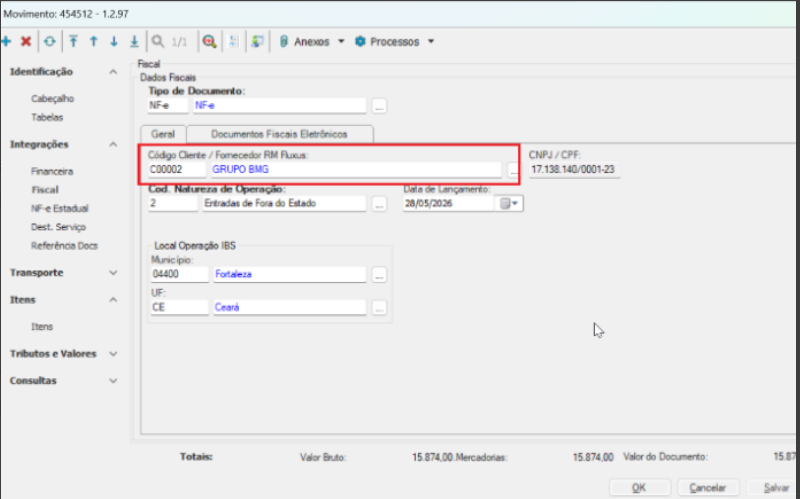Viewport: 800px width, 499px height.
Task: Open lookup button for Natureza de Operação
Action: click(379, 204)
